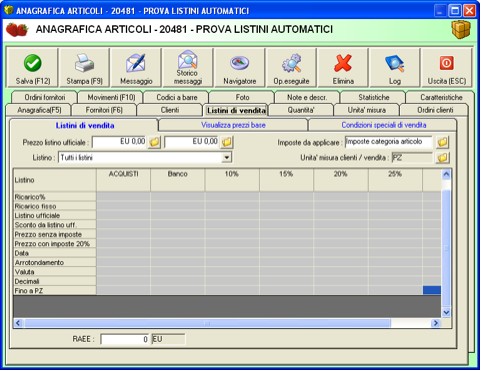Open the Clienti tab

pos(170,110)
